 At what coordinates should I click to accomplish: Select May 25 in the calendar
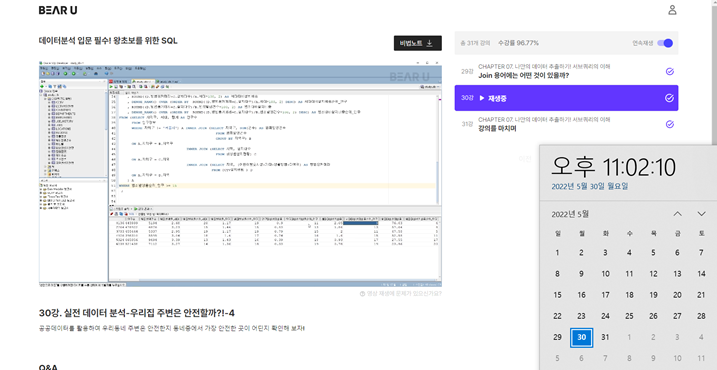tap(629, 316)
